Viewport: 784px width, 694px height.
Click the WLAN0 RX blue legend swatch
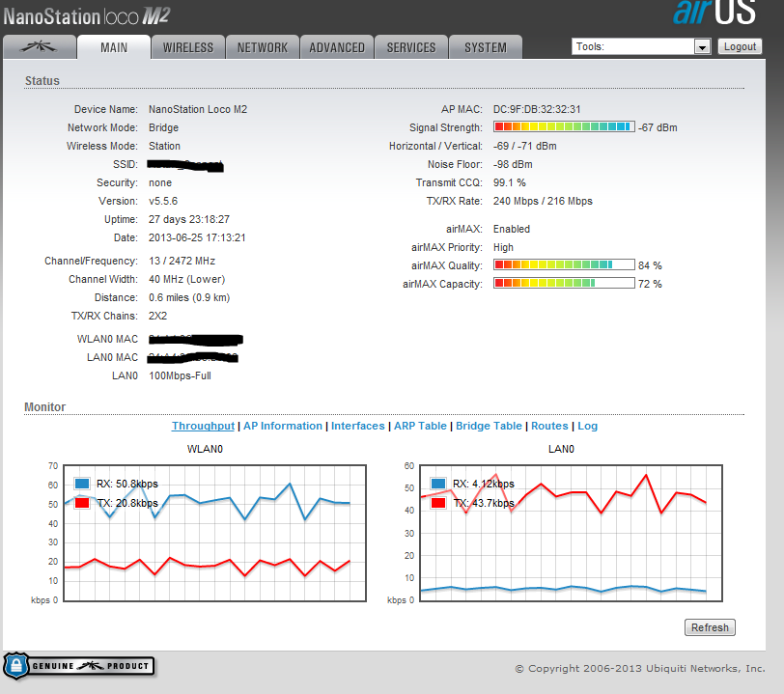(82, 484)
